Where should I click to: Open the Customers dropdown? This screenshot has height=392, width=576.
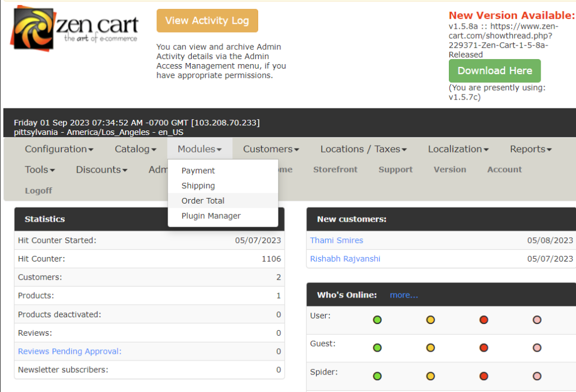point(271,149)
